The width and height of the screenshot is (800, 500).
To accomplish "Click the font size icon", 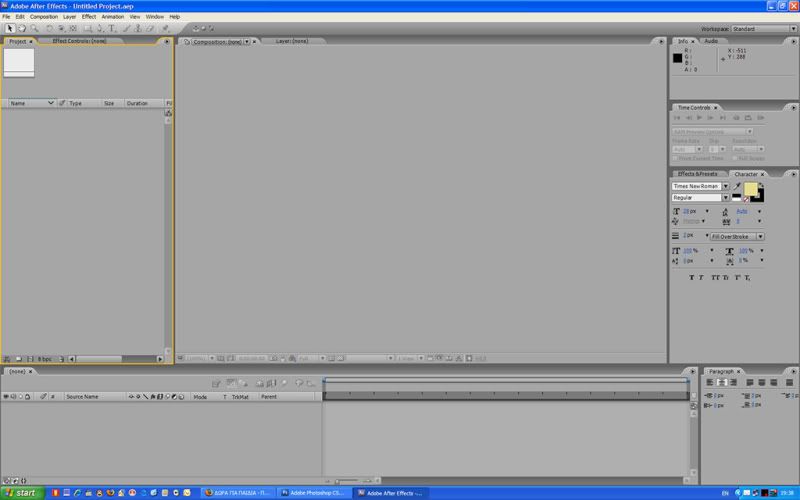I will (676, 211).
